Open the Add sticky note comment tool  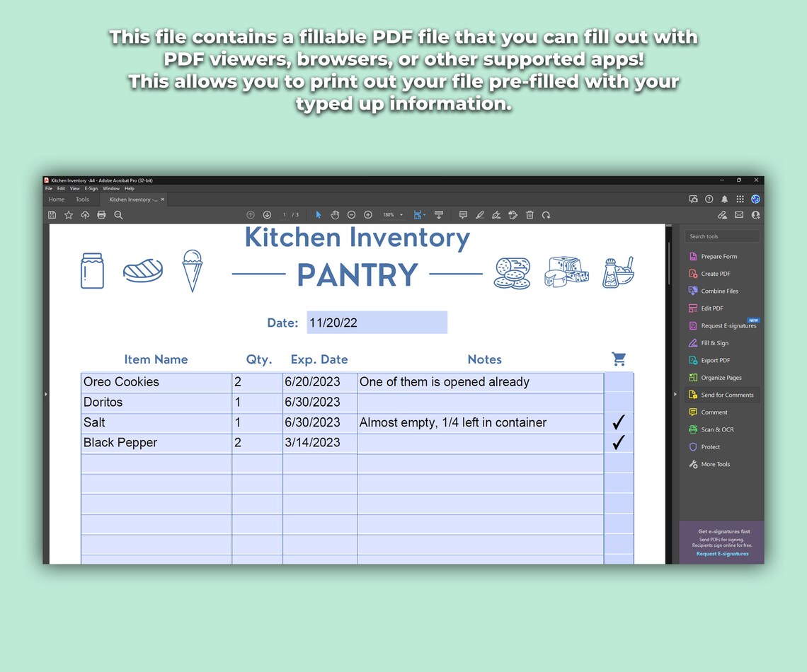(x=463, y=214)
